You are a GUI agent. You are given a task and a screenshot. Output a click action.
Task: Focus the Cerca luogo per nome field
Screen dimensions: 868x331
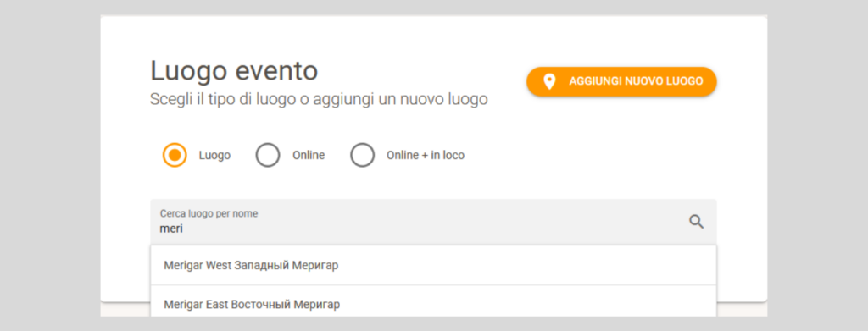433,222
